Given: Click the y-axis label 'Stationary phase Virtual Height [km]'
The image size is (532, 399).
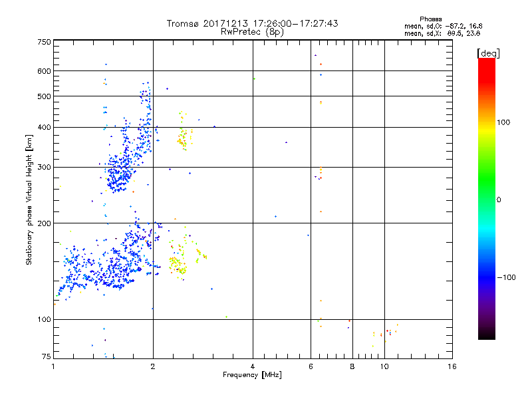Looking at the screenshot, I should click(29, 199).
